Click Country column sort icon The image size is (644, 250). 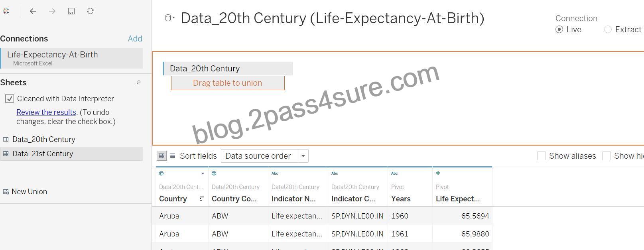(201, 199)
